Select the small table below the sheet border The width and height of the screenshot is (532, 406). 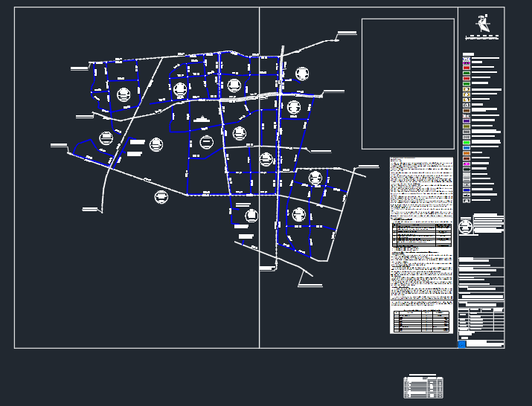click(423, 387)
